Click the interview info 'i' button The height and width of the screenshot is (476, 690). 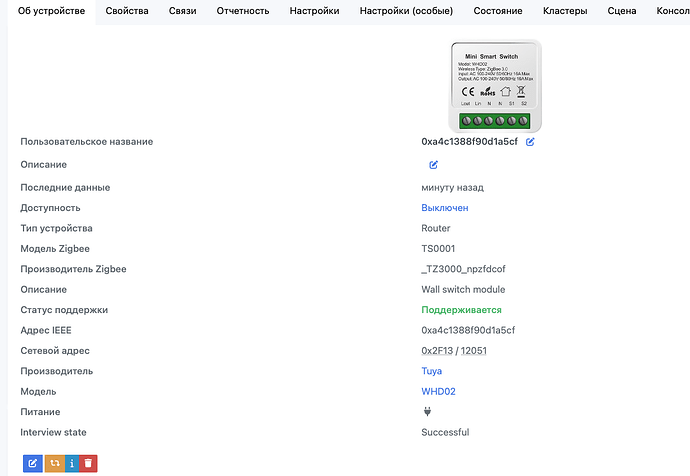click(x=70, y=463)
